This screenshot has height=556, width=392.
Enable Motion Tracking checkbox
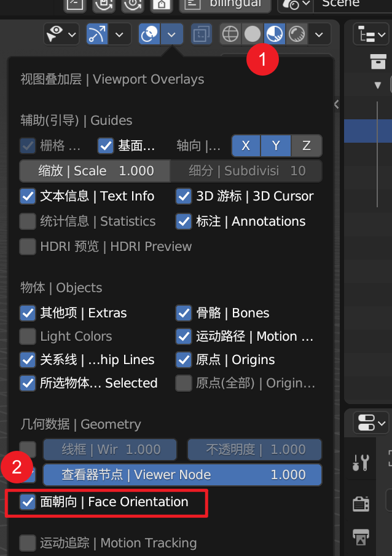pos(28,543)
